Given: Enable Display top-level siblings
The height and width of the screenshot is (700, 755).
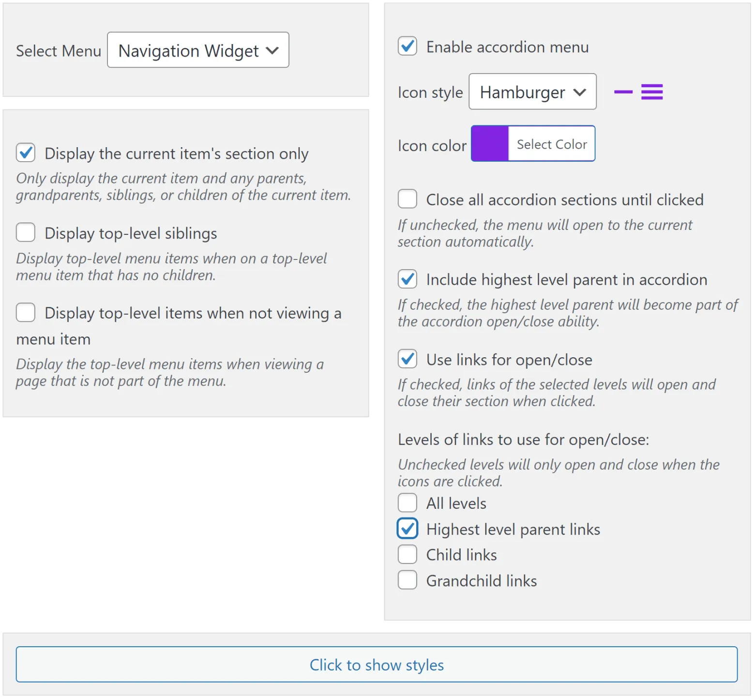Looking at the screenshot, I should [26, 232].
